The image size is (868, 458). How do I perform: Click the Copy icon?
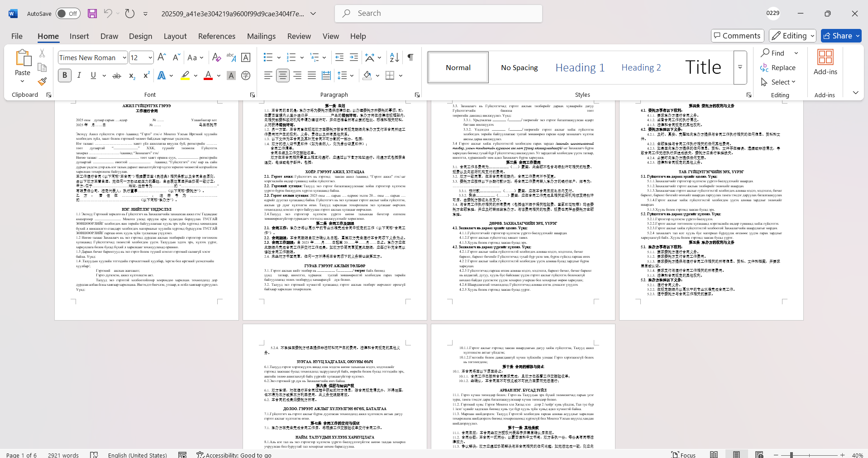(x=42, y=67)
